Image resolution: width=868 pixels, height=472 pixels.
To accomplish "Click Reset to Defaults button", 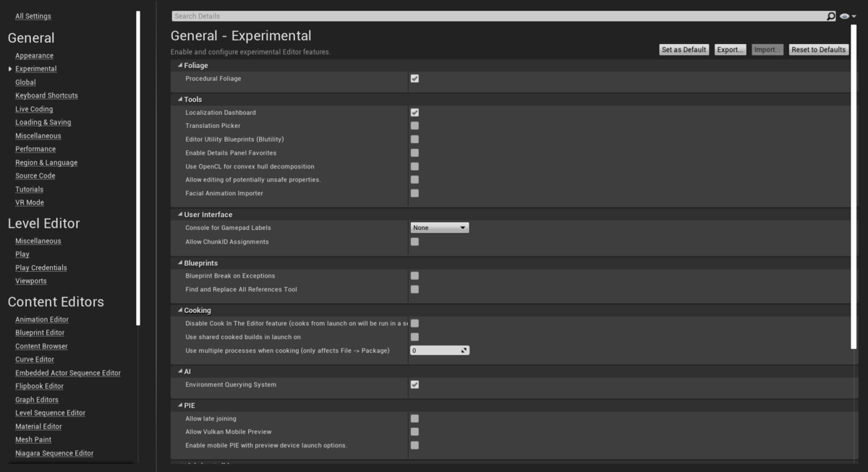I will pos(818,50).
